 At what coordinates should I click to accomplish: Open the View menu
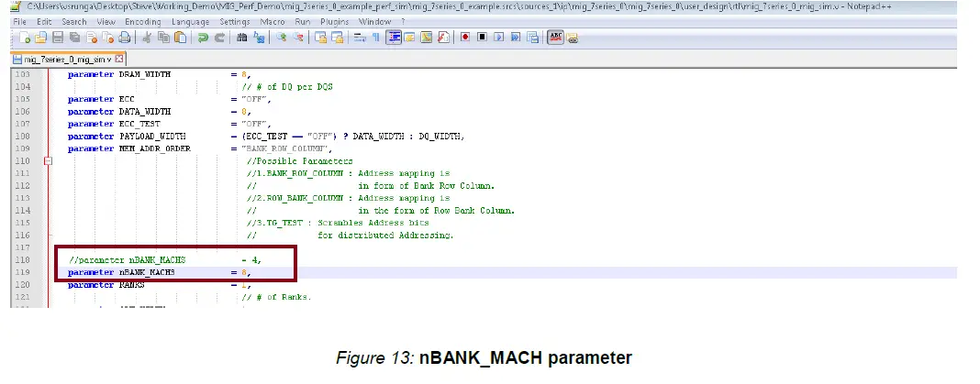pos(106,21)
